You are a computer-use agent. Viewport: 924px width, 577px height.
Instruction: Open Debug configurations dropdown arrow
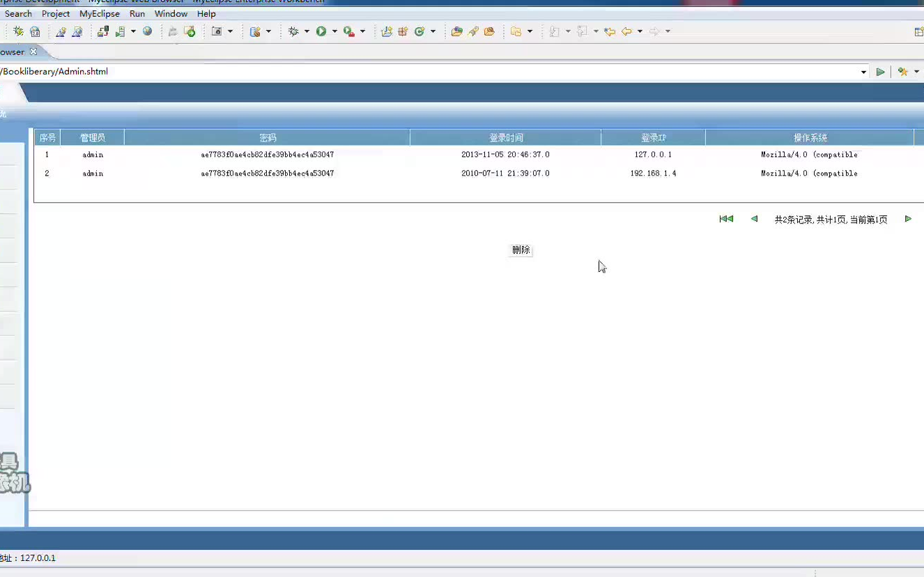pyautogui.click(x=307, y=31)
